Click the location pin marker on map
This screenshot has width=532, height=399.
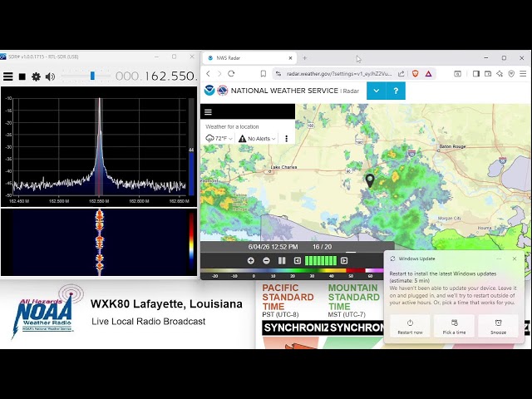tap(370, 180)
